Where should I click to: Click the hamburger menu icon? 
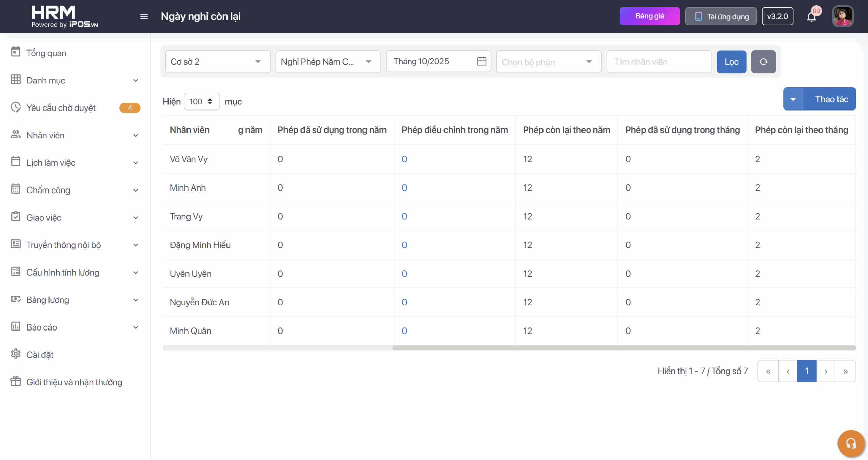(144, 16)
